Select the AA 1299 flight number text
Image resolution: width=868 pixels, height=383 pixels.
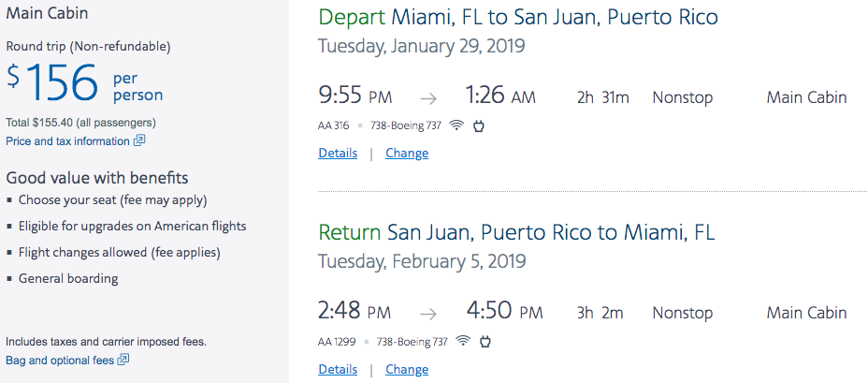[337, 342]
